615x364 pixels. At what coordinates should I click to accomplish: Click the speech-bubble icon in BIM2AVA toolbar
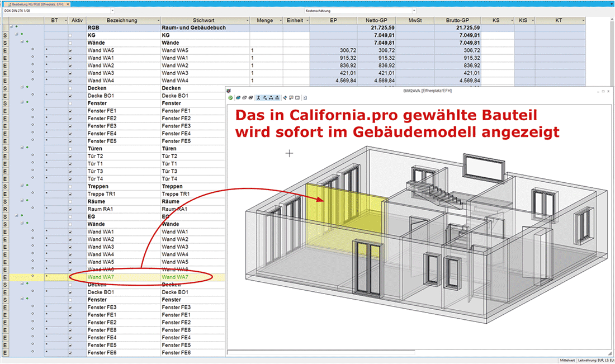point(291,98)
